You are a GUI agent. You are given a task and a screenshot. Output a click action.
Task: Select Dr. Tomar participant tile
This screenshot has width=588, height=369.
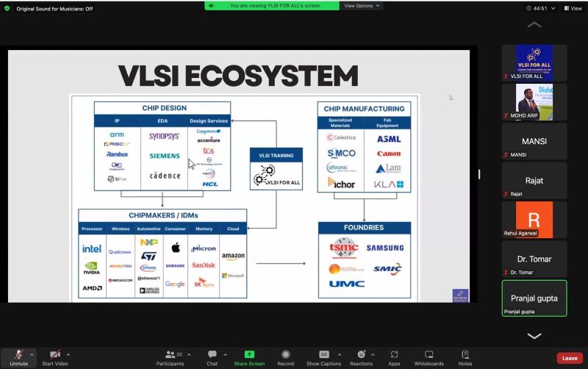[534, 259]
